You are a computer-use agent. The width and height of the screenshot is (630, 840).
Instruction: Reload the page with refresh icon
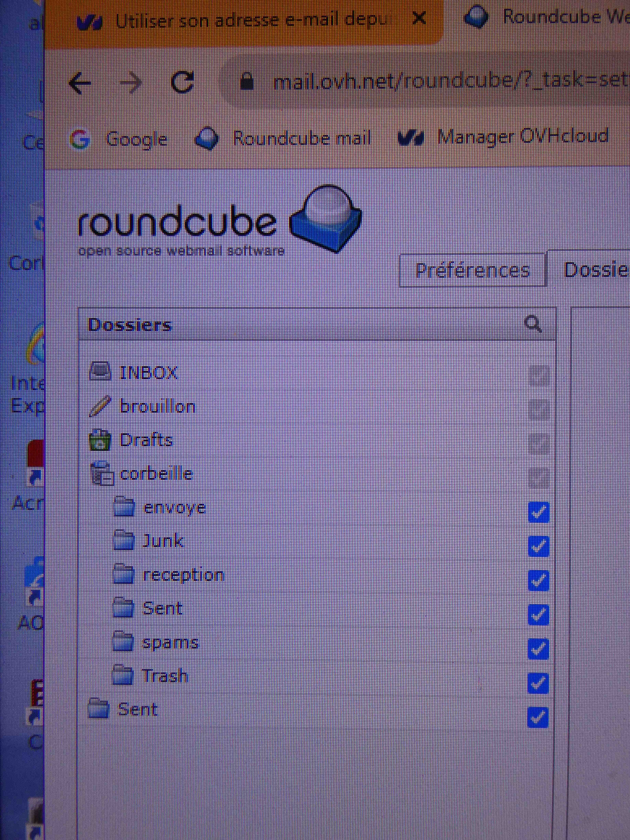(x=182, y=82)
